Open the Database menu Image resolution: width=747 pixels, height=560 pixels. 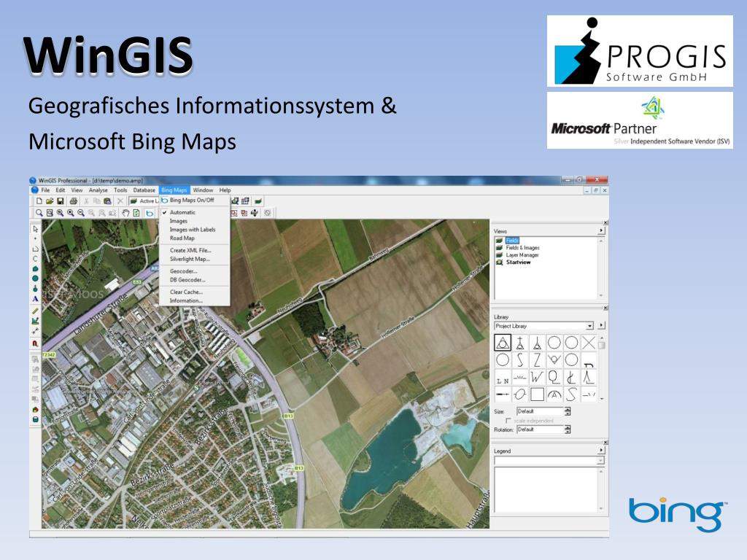pos(144,190)
